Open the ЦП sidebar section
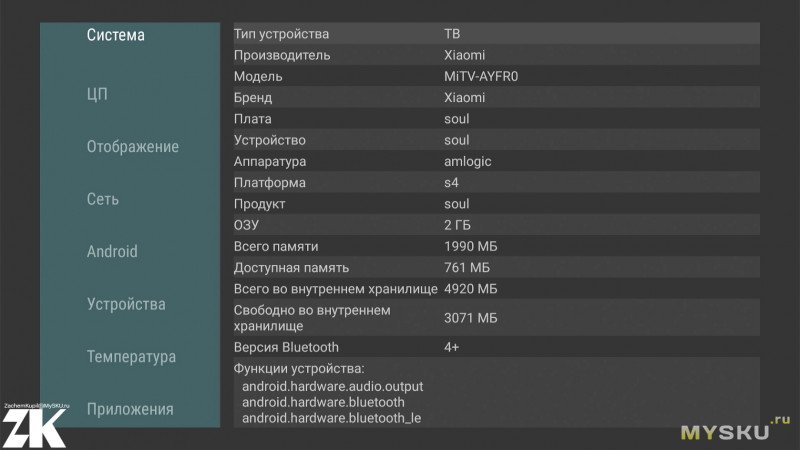Image resolution: width=800 pixels, height=450 pixels. (x=97, y=94)
